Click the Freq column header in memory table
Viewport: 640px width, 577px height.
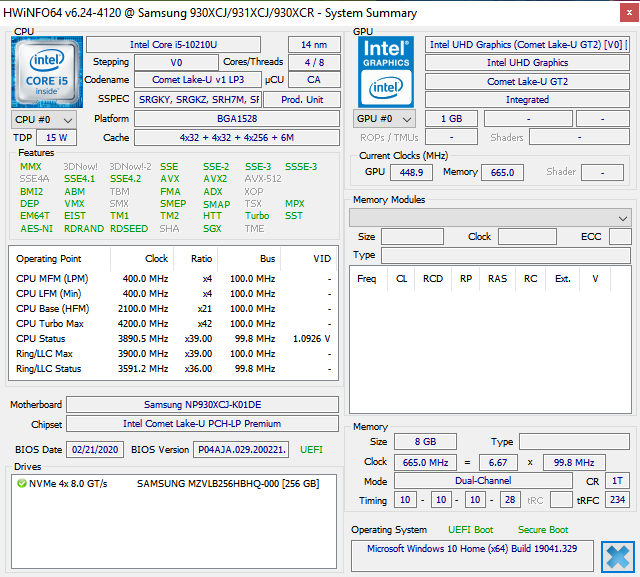pos(367,279)
